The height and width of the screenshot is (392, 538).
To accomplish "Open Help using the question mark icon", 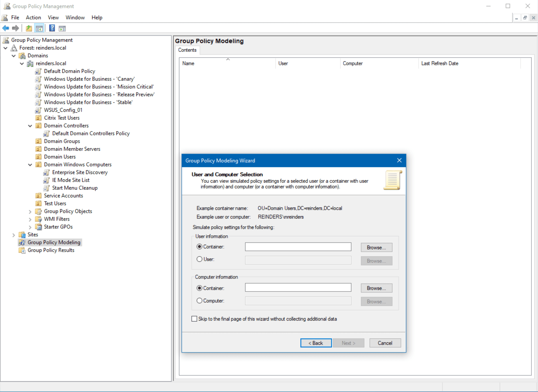I will [x=52, y=28].
